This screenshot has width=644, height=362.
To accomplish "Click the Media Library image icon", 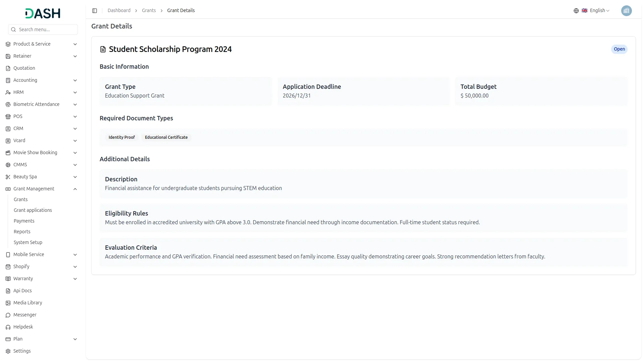I will point(8,303).
